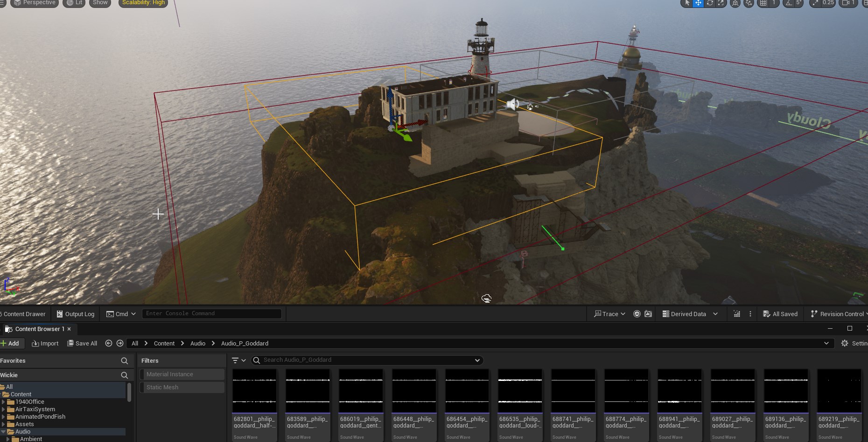Open rotation snap value 5°
868x442 pixels.
point(798,3)
